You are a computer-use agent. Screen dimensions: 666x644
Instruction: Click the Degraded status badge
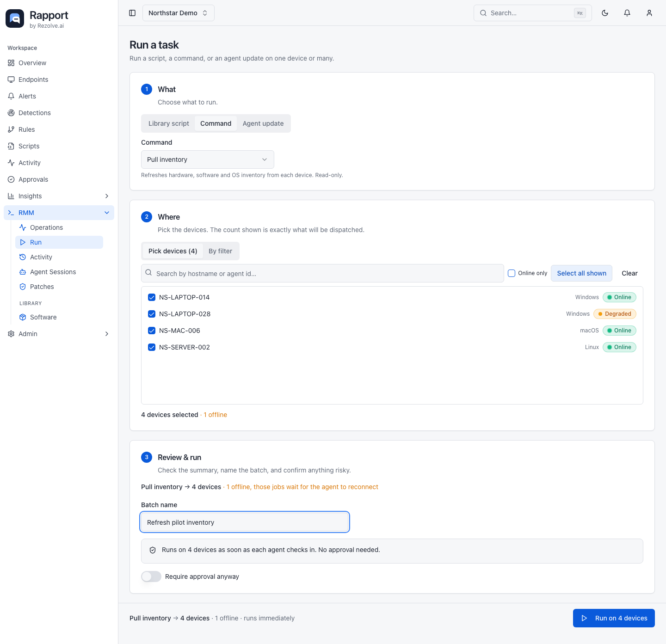615,314
